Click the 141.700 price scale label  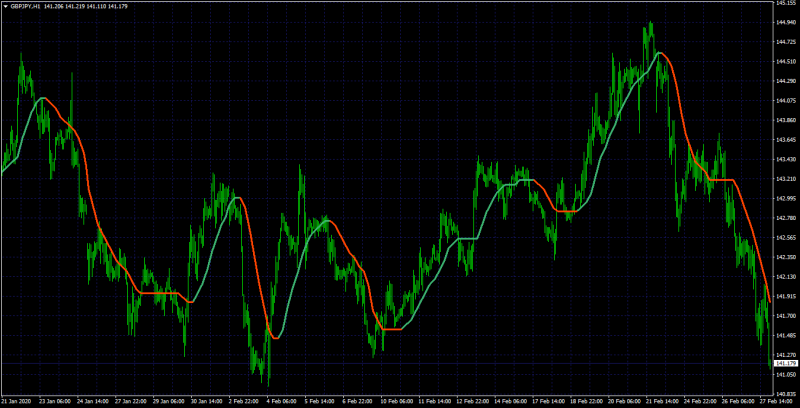click(x=786, y=316)
